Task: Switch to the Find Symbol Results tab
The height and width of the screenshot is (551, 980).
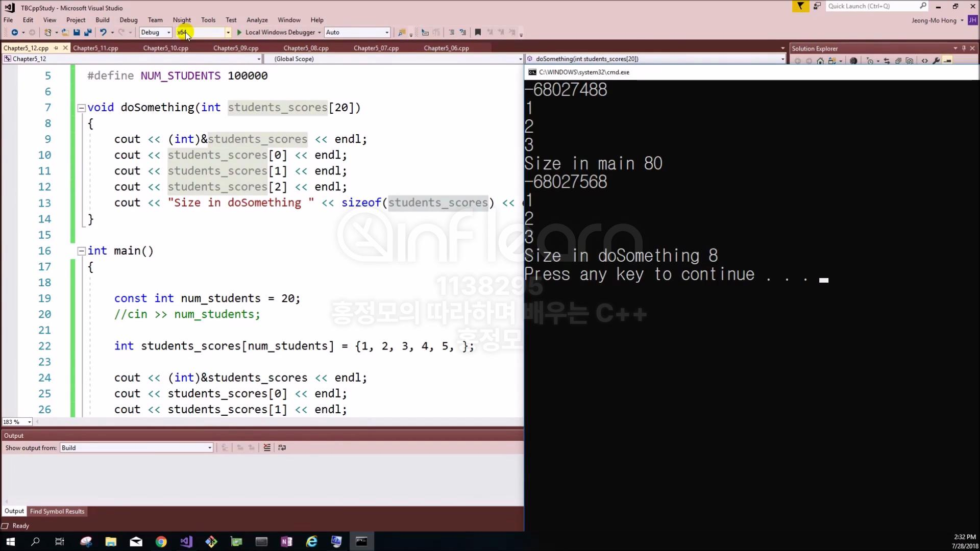Action: point(57,511)
